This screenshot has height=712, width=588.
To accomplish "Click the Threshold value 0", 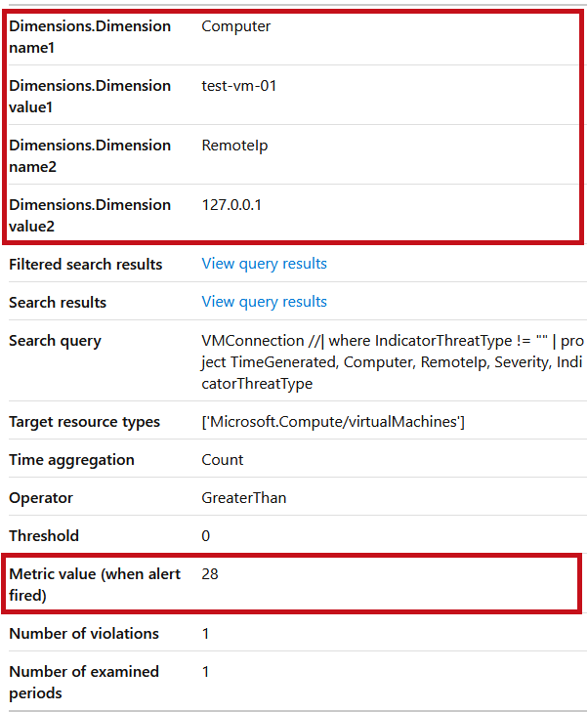I will pos(206,536).
